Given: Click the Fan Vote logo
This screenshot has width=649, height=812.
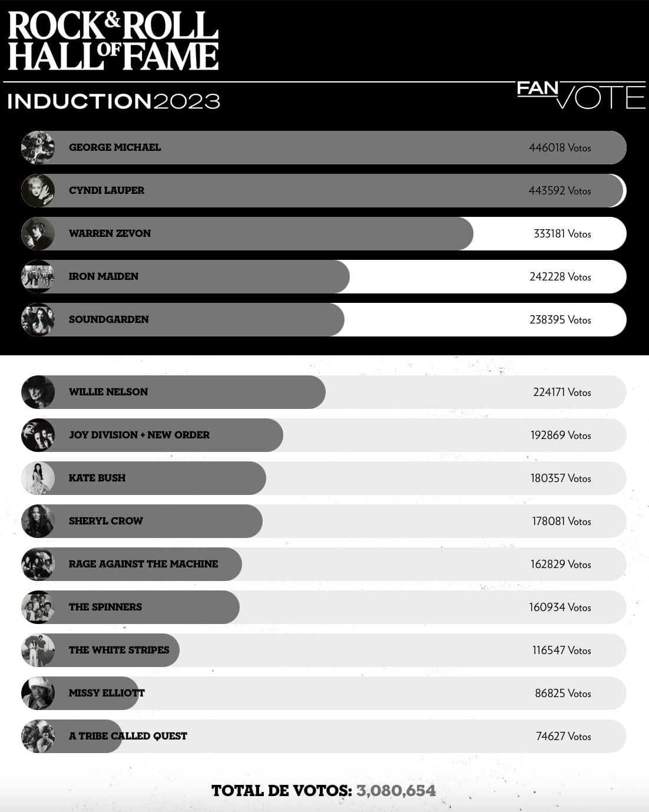Looking at the screenshot, I should pyautogui.click(x=581, y=95).
